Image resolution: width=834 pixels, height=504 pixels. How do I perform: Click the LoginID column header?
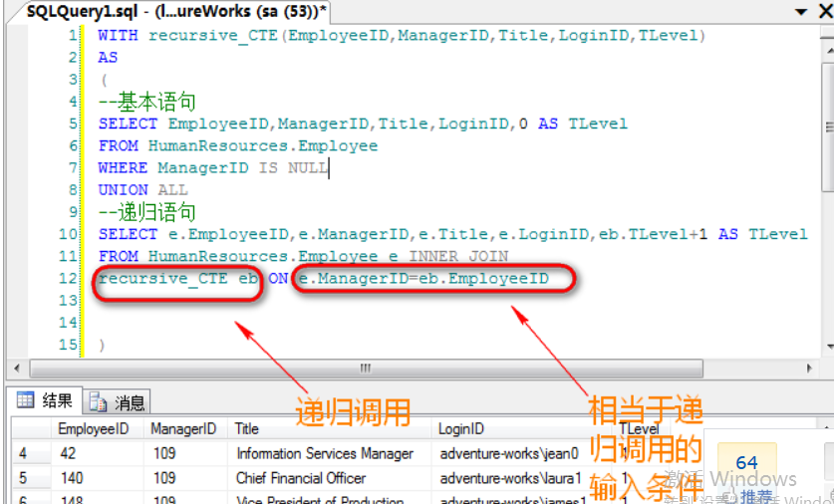[x=462, y=429]
